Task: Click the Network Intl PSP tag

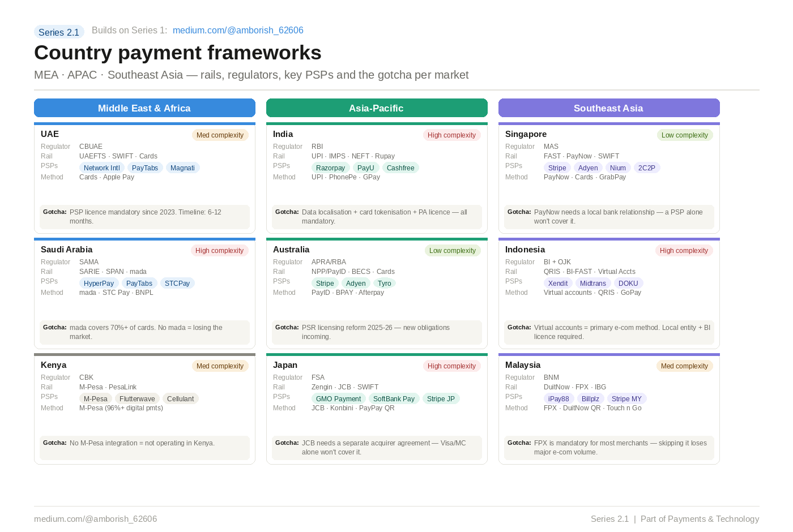Action: click(x=102, y=168)
